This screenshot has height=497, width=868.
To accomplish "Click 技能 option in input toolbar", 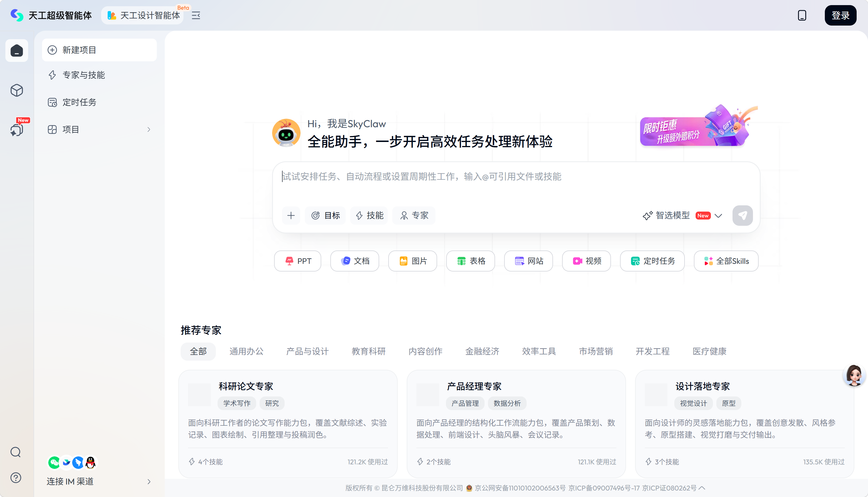I will coord(369,215).
